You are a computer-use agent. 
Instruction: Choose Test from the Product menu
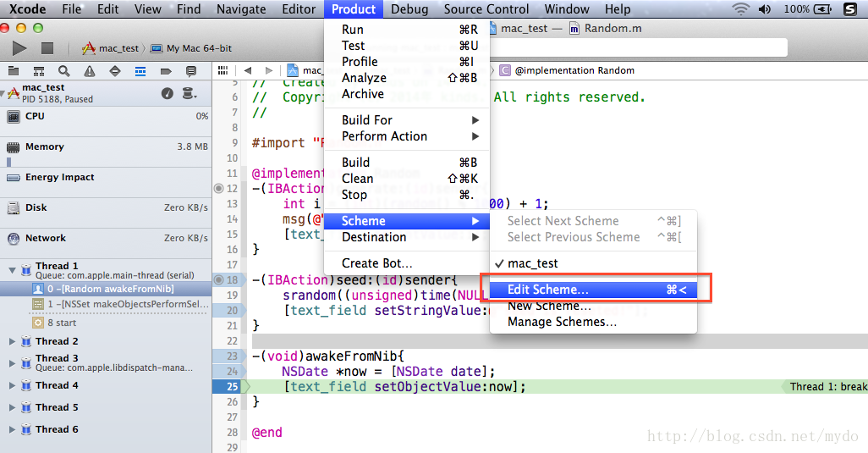[407, 46]
